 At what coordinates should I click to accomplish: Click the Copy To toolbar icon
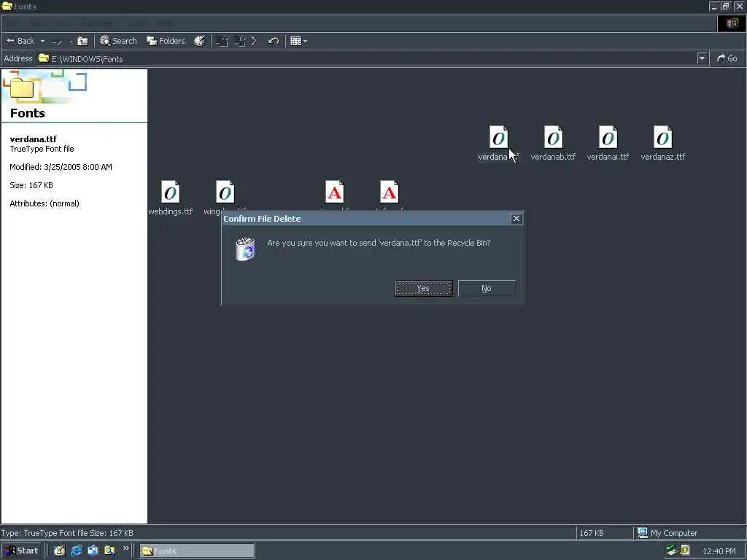pos(239,41)
